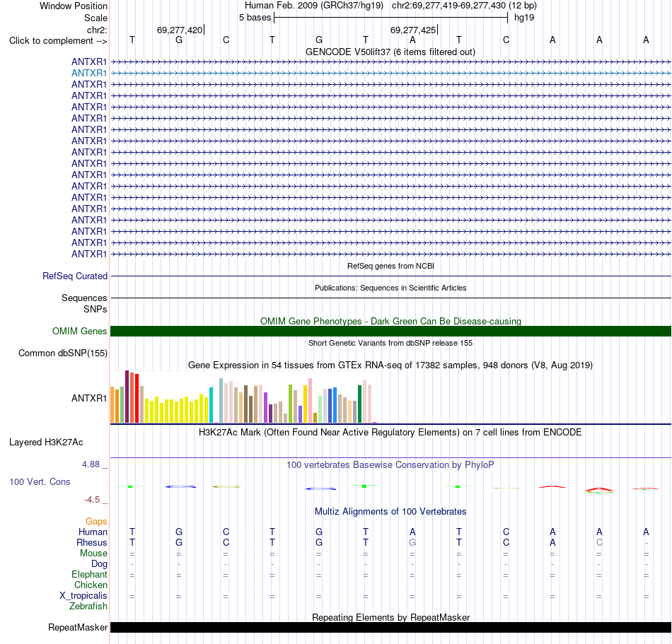
Task: Click the 'OMIM Gene Phenotypes - Dark Green' title
Action: point(390,321)
